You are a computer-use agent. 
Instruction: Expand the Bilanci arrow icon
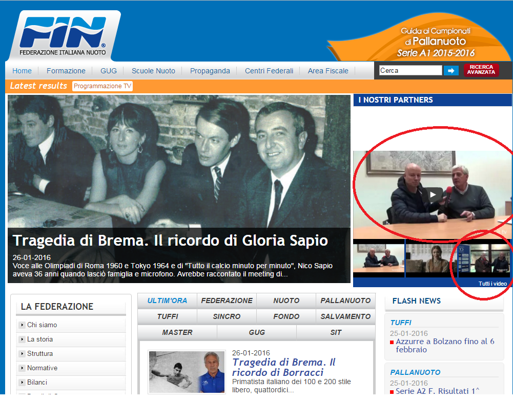22,383
